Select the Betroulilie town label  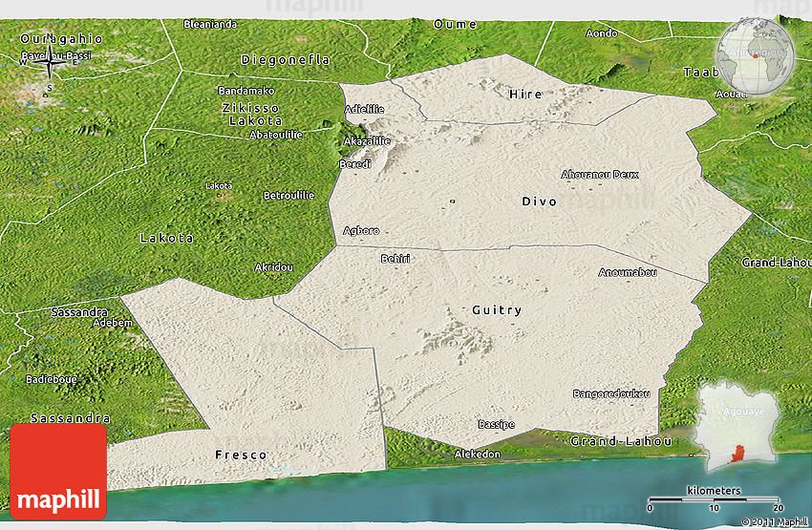coord(288,196)
